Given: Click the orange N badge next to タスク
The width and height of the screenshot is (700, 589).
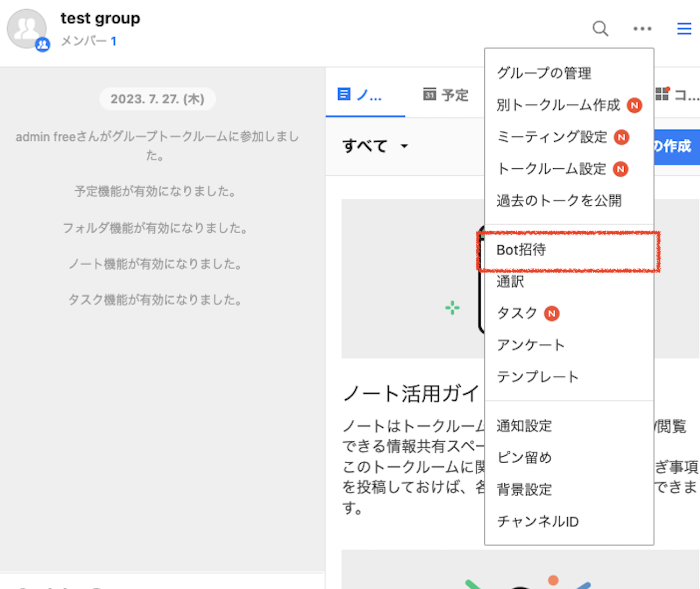Looking at the screenshot, I should [551, 313].
